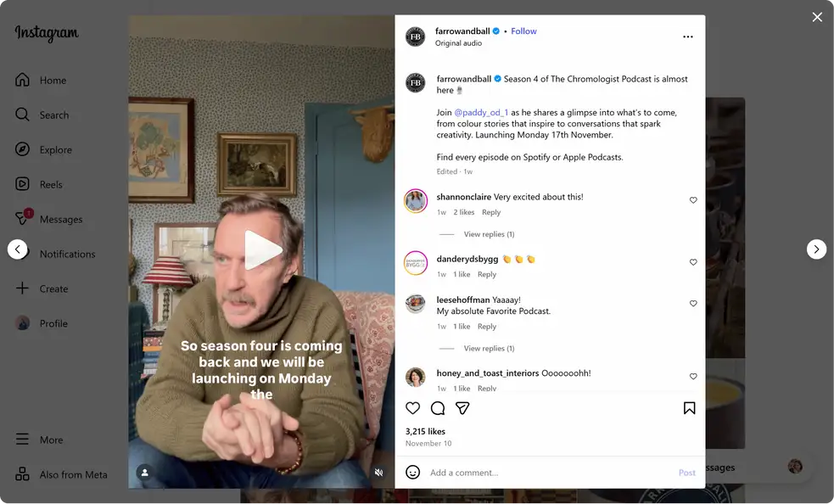Screen dimensions: 834x504
Task: Open the Messages icon with badge
Action: (x=22, y=218)
